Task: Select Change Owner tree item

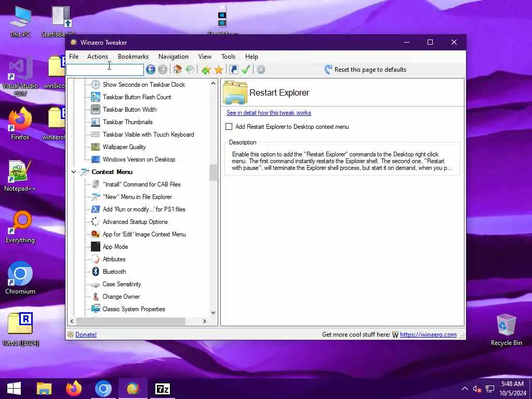Action: point(121,297)
